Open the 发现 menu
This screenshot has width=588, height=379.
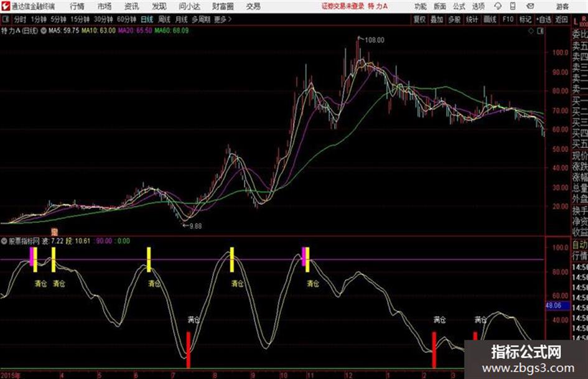[159, 6]
